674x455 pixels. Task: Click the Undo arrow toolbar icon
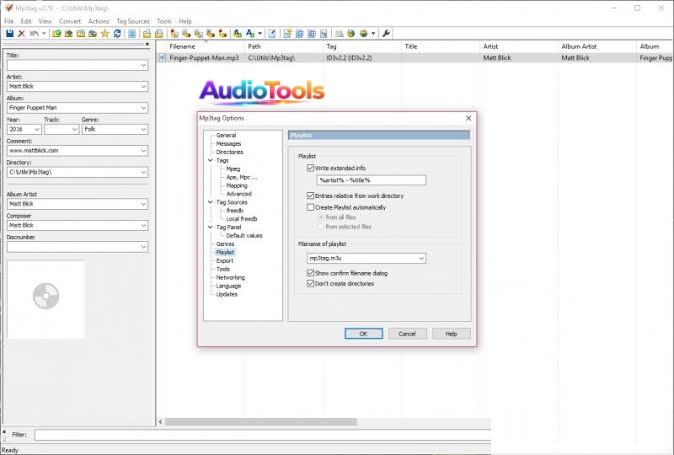pos(34,34)
